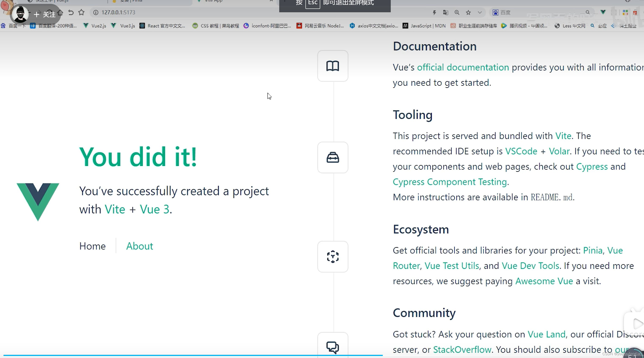Open the 腾讯视频 bookmark

tap(524, 26)
